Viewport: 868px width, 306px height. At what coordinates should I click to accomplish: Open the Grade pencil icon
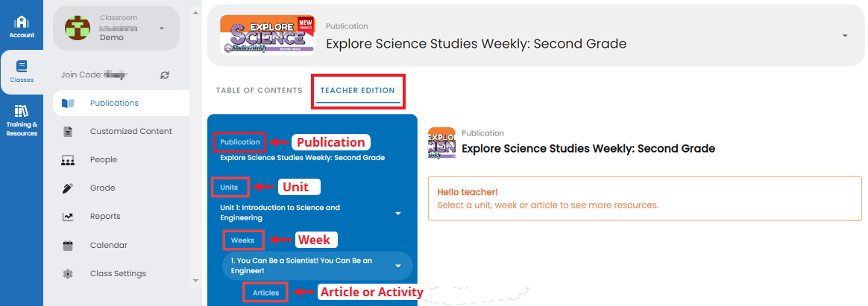point(68,188)
